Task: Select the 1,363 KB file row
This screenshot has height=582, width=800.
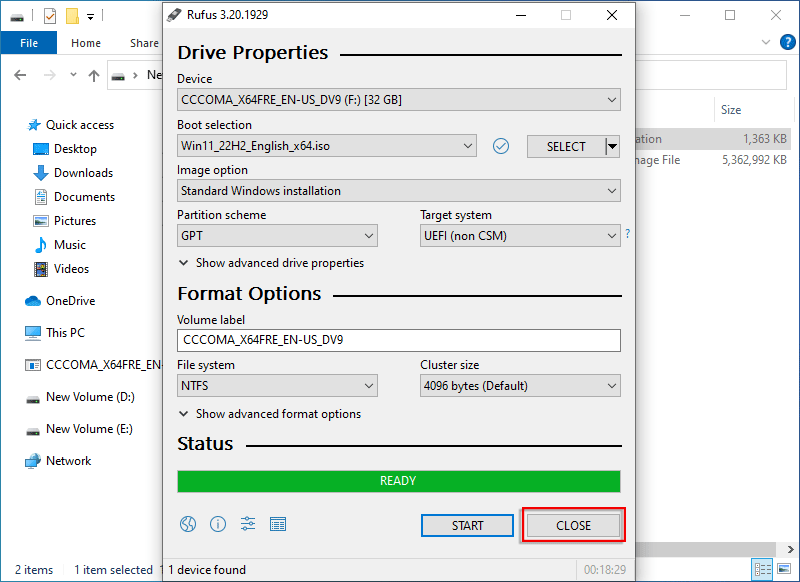Action: click(713, 139)
